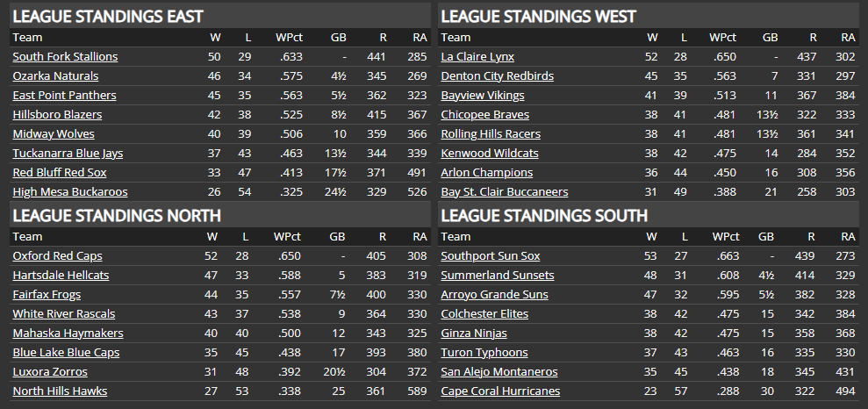The image size is (868, 409).
Task: Open East Point Panthers link
Action: click(x=64, y=96)
